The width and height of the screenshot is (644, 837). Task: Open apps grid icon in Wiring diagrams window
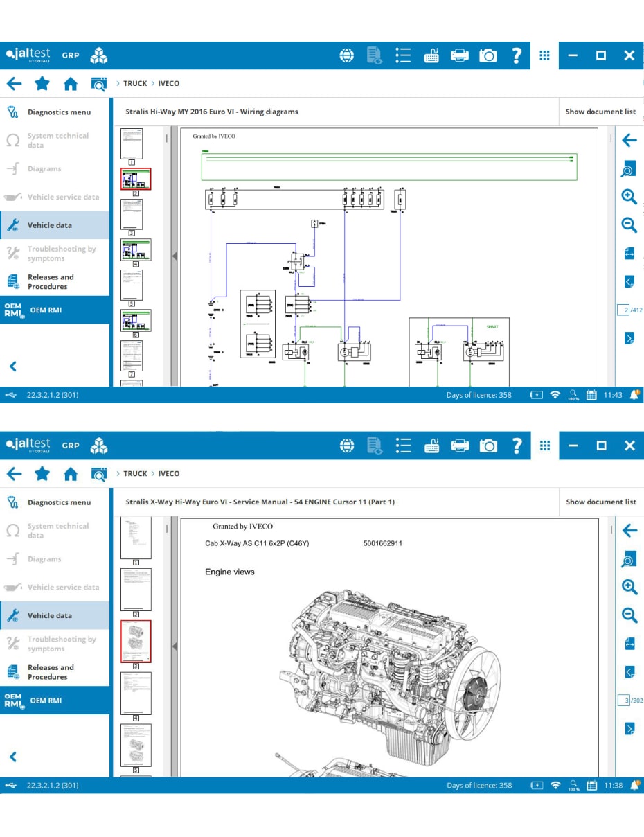545,55
